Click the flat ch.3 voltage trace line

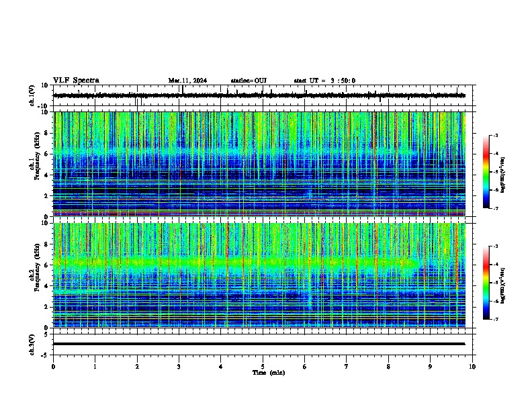[259, 344]
